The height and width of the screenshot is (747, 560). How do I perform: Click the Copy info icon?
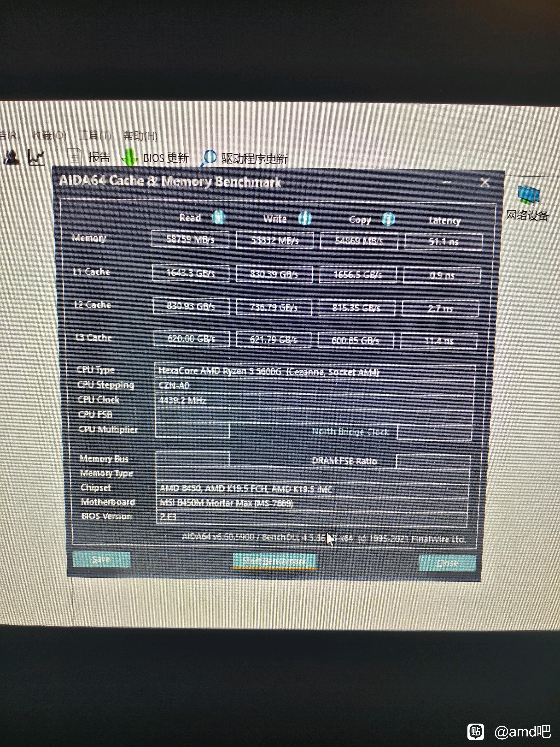[x=388, y=219]
